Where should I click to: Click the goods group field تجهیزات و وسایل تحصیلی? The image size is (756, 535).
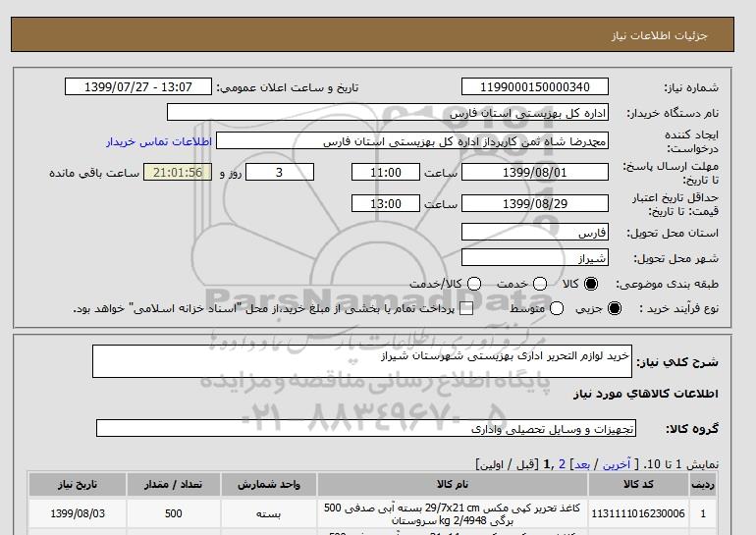point(366,428)
